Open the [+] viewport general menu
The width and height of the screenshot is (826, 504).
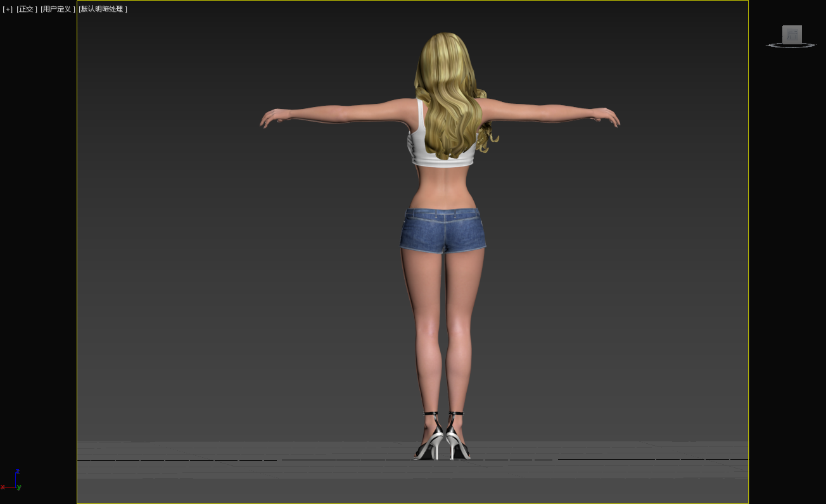click(8, 9)
